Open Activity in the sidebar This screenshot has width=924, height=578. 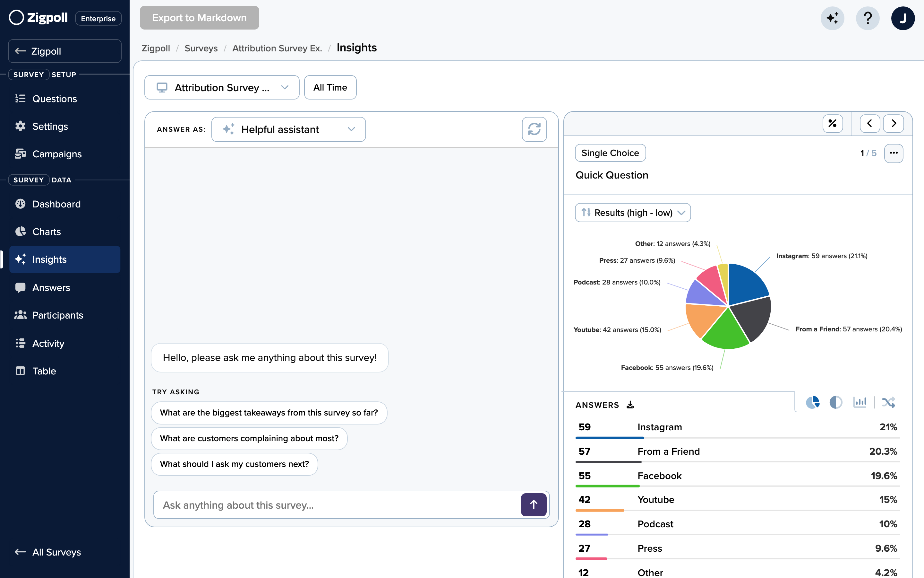point(65,343)
